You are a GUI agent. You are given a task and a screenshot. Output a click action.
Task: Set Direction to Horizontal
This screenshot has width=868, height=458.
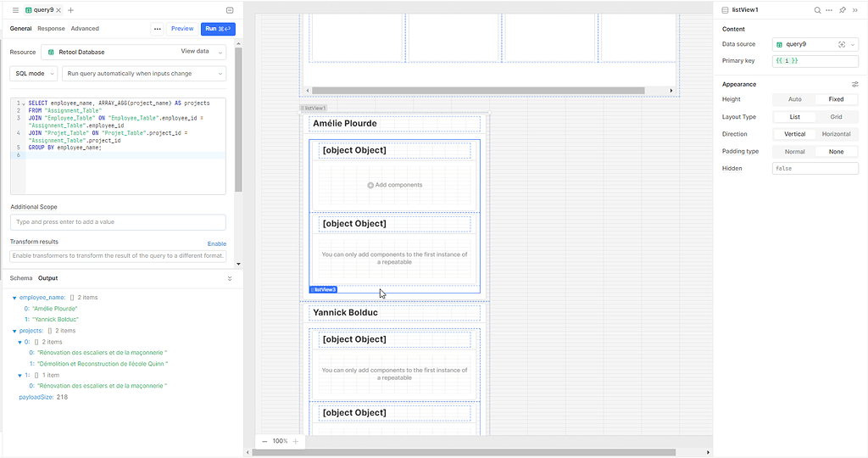pos(836,134)
